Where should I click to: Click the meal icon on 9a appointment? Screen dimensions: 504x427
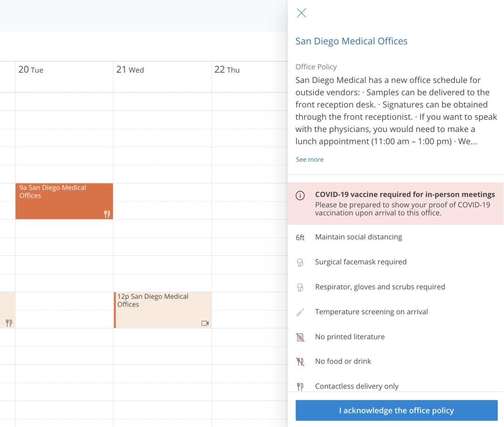[107, 214]
